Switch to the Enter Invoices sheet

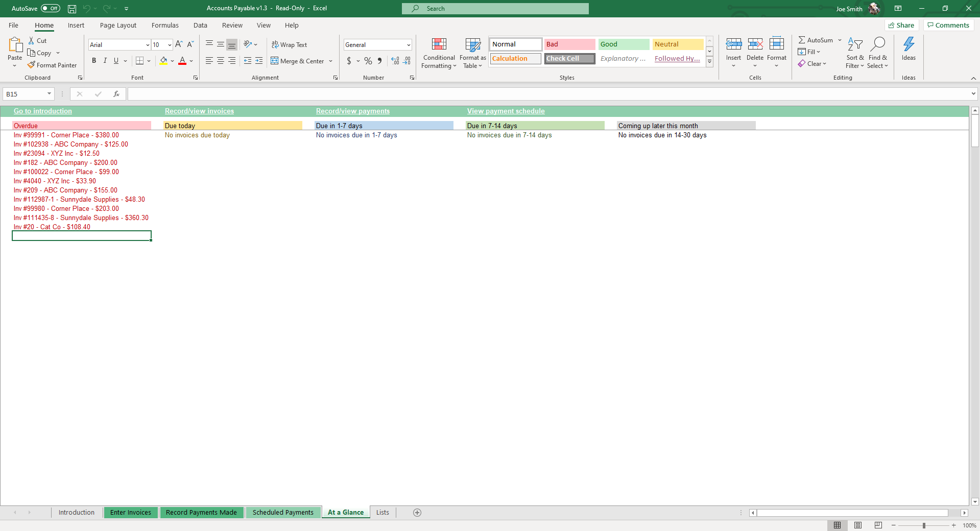pyautogui.click(x=131, y=513)
